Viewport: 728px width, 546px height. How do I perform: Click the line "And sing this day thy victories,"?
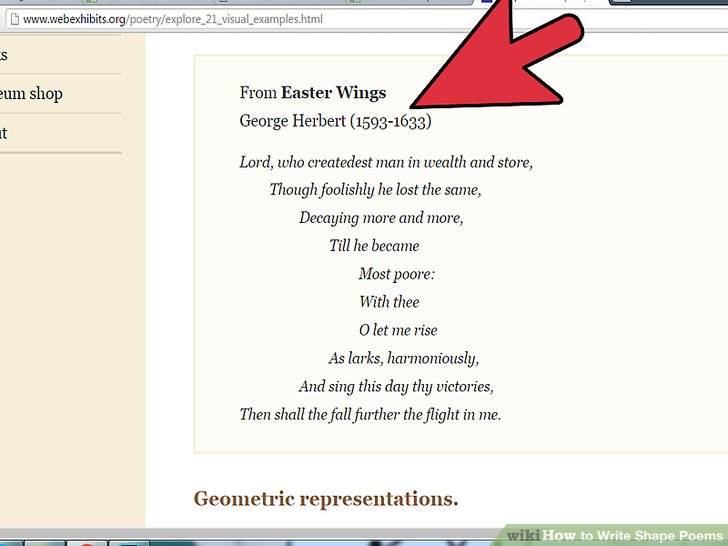396,386
